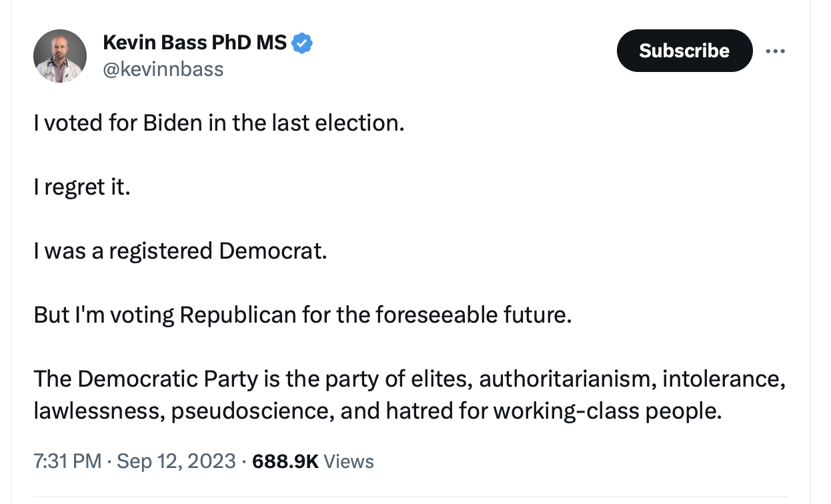Click the 'I regret it.' line
The height and width of the screenshot is (504, 831).
[82, 187]
